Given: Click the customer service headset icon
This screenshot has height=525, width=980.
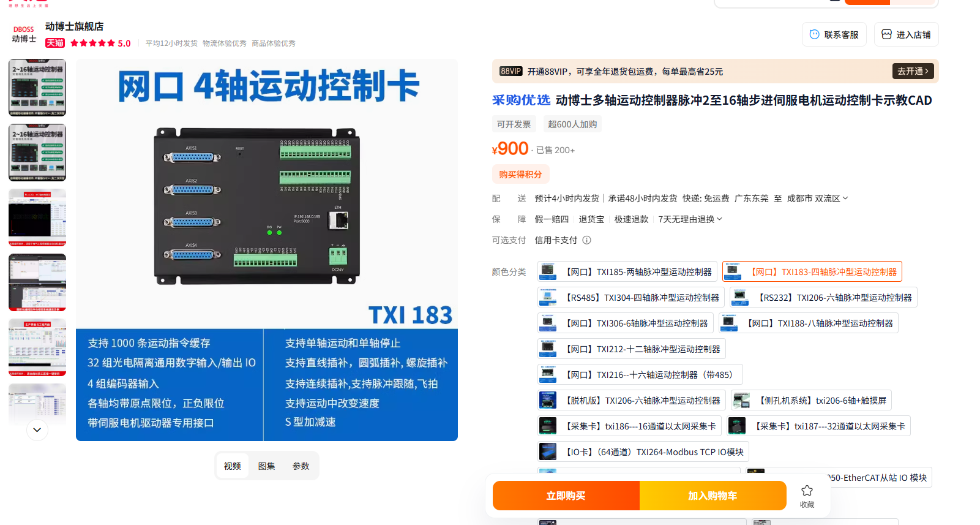Looking at the screenshot, I should point(814,34).
